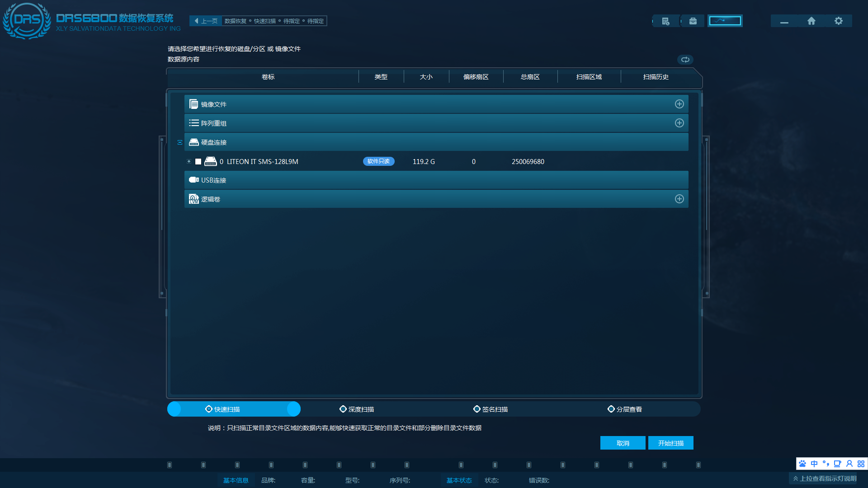
Task: Open the settings gear icon
Action: (x=839, y=21)
